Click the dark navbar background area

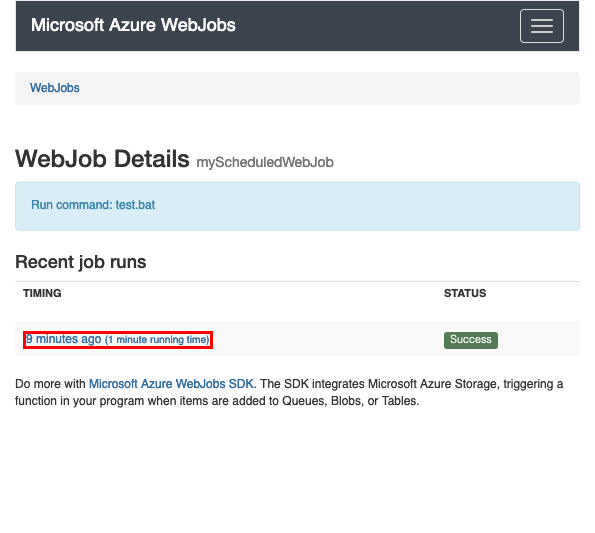(x=376, y=26)
